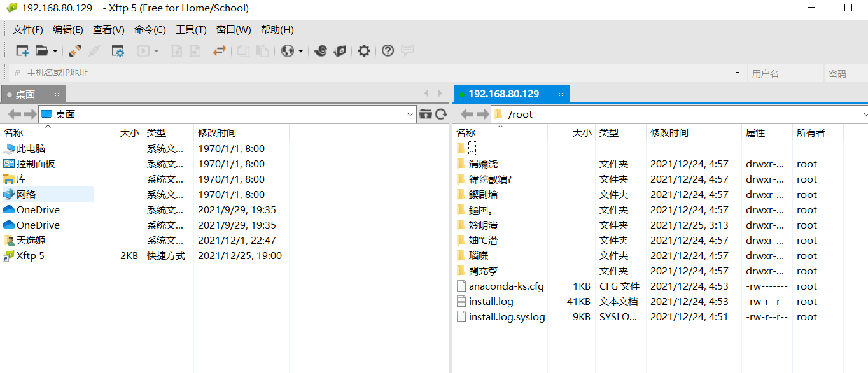Click the local pane forward arrow
Viewport: 868px width, 373px height.
(30, 114)
